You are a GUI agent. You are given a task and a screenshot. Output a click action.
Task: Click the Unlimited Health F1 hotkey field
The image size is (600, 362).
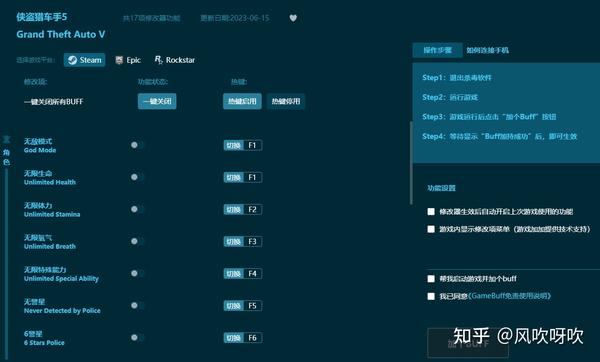tap(243, 178)
